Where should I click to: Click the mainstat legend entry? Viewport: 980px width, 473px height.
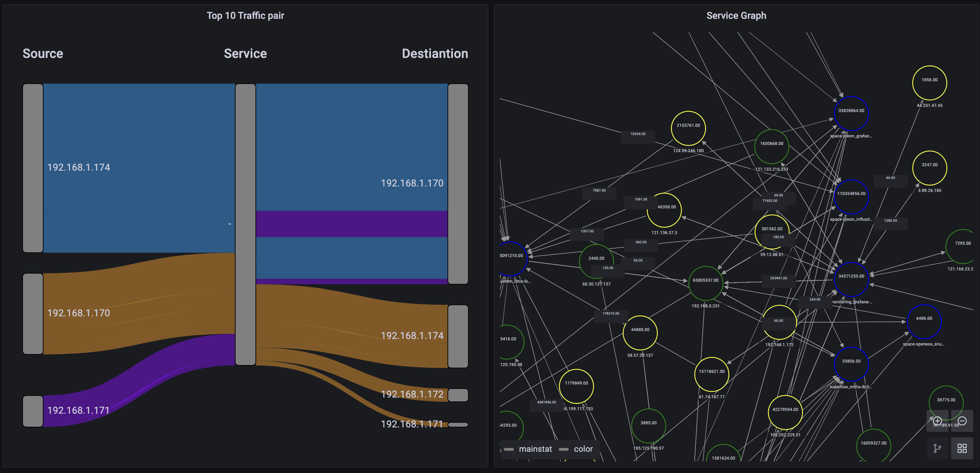(535, 449)
